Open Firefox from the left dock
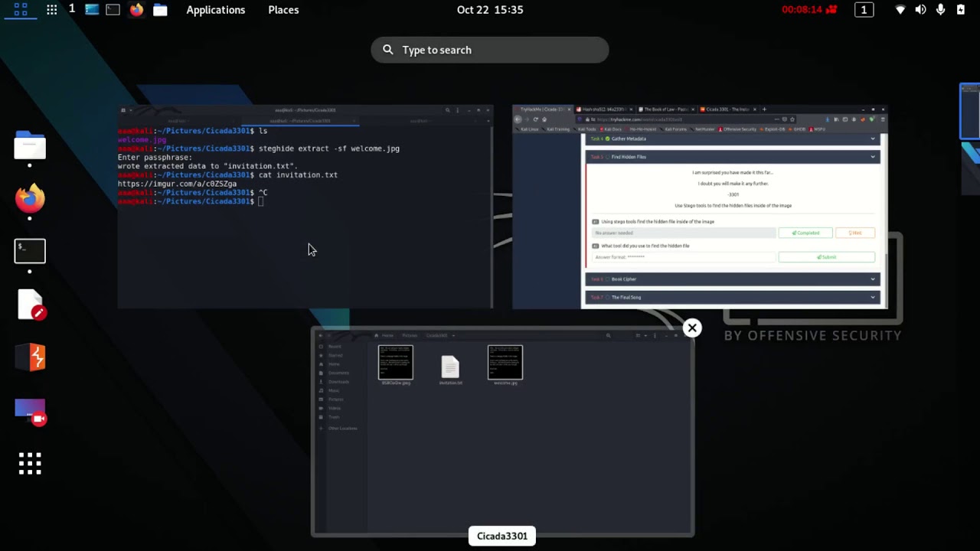Image resolution: width=980 pixels, height=551 pixels. click(30, 198)
